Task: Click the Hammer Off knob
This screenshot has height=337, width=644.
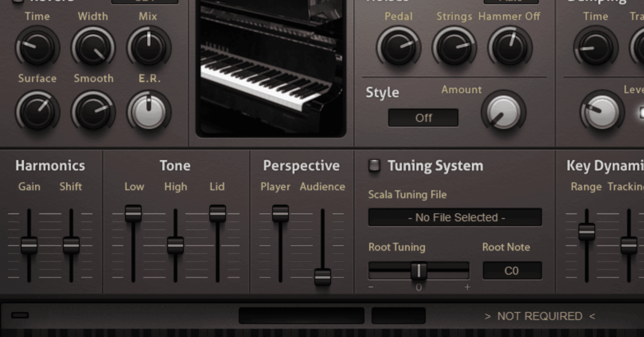Action: coord(510,47)
